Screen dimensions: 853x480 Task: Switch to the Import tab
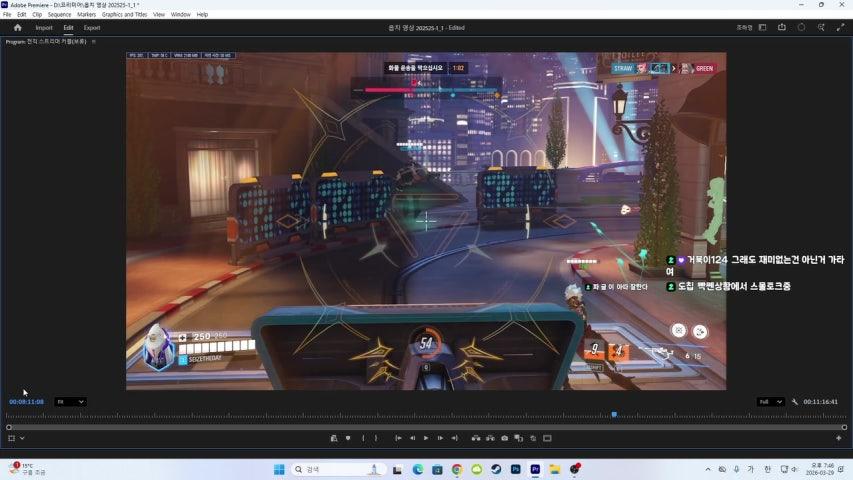pos(44,28)
